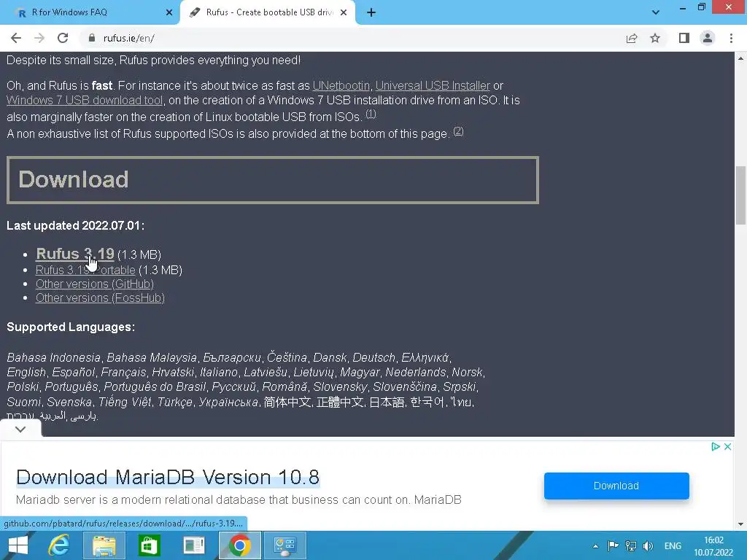Image resolution: width=747 pixels, height=560 pixels.
Task: Open the MariaDB Version 10.8 ad headline
Action: click(168, 477)
